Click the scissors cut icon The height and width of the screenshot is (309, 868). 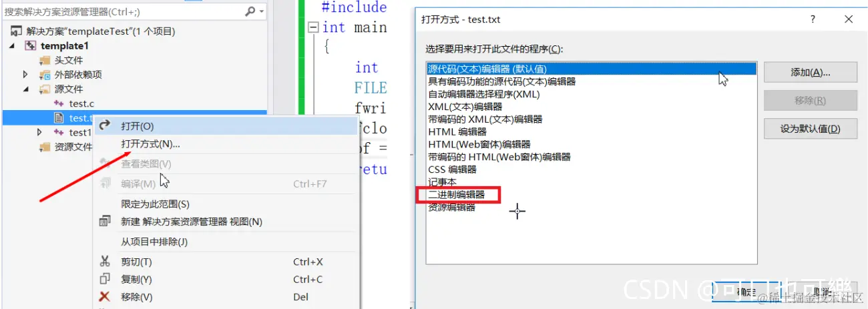tap(104, 262)
